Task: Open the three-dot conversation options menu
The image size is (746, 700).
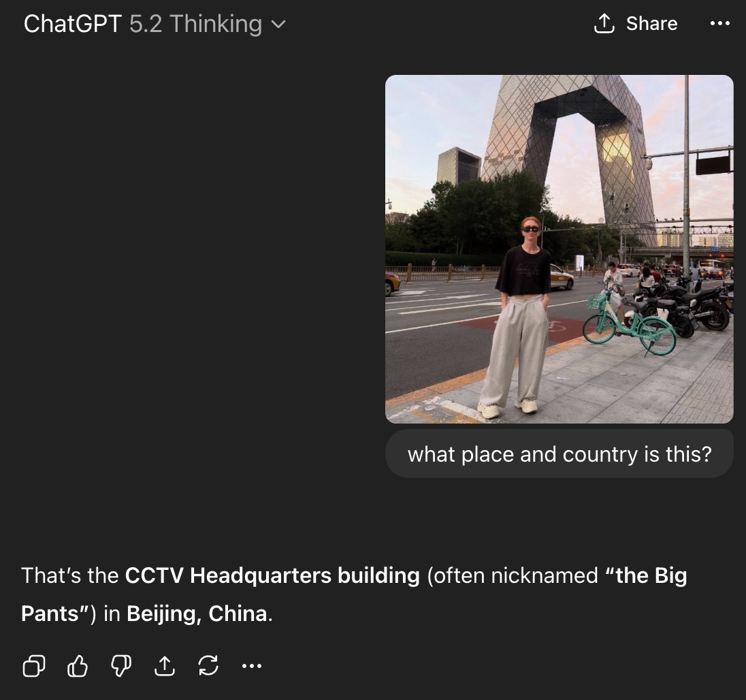Action: coord(720,23)
